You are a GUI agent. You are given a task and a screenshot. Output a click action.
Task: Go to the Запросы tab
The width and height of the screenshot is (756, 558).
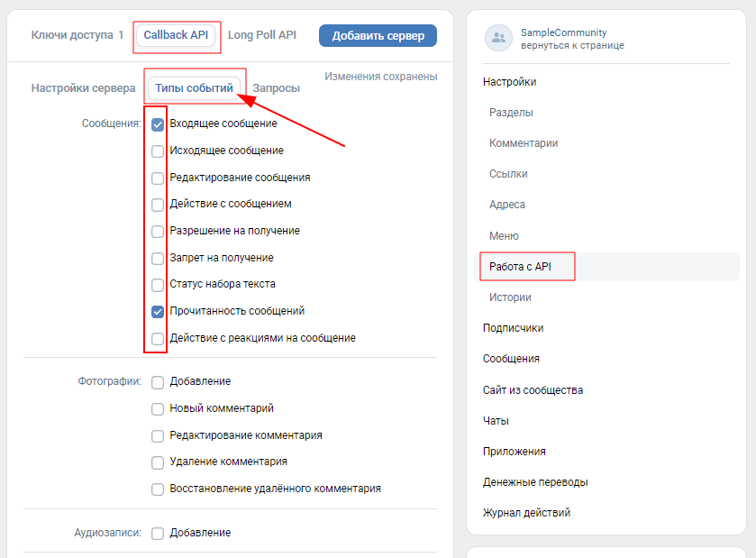[277, 88]
